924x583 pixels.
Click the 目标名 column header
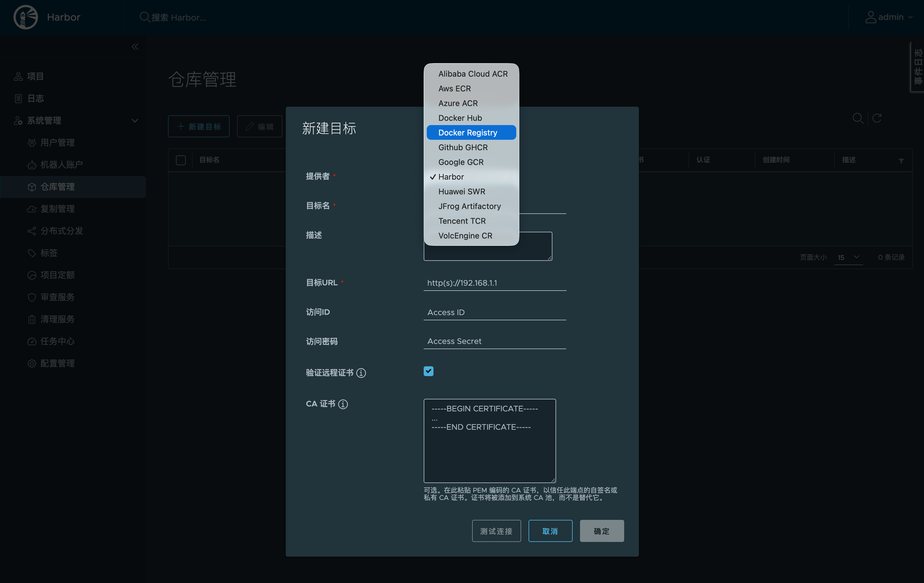[x=209, y=160]
